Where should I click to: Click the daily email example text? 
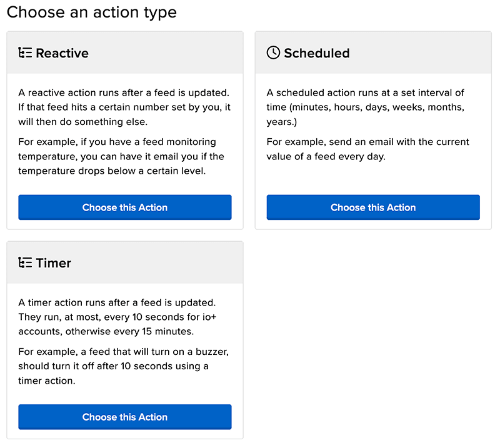[367, 149]
